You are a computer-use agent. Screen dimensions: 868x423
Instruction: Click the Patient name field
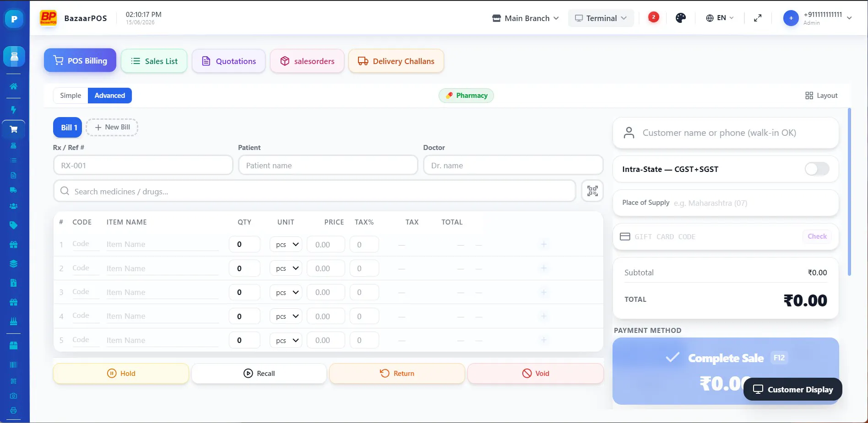[x=328, y=165]
